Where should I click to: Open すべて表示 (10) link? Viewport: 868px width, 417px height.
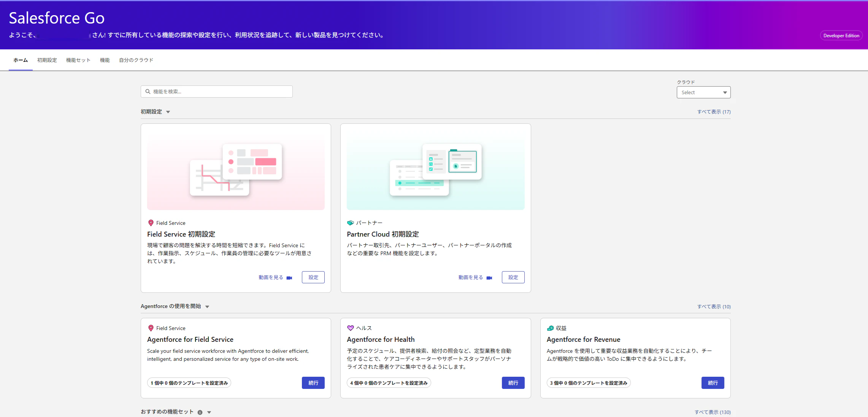point(714,306)
